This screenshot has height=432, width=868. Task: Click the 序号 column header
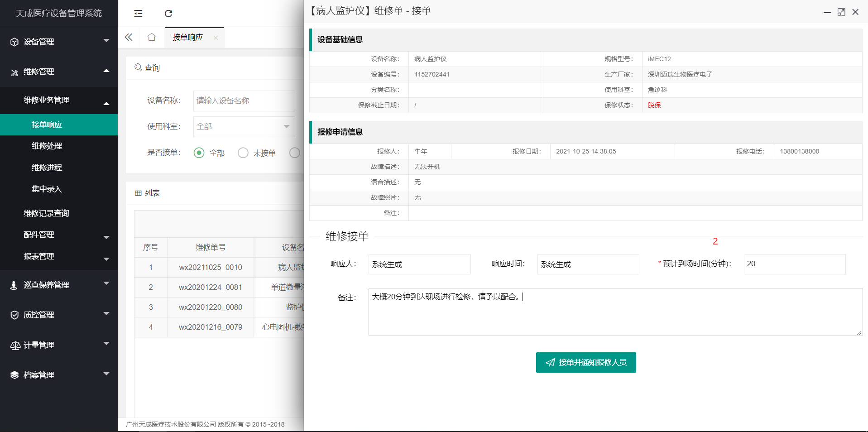[151, 247]
